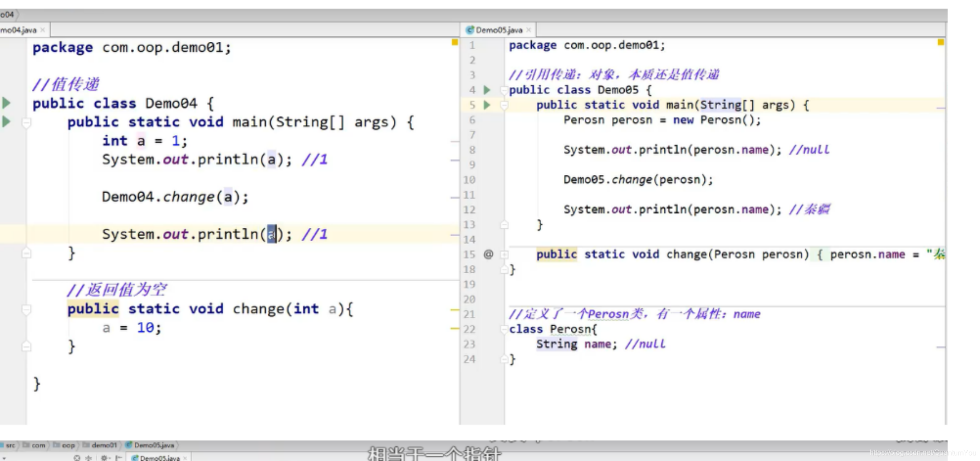
Task: Select the o04 breadcrumb at the top
Action: pos(7,14)
